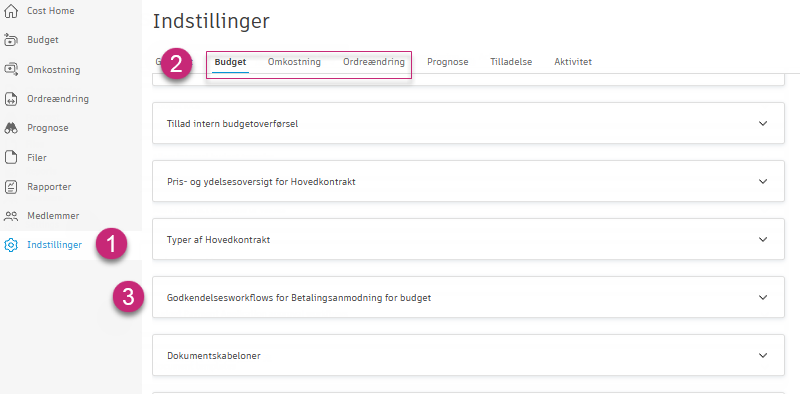This screenshot has height=394, width=800.
Task: Expand Godkendelsesworkflows for Betalingsanmodning chevron
Action: click(763, 298)
